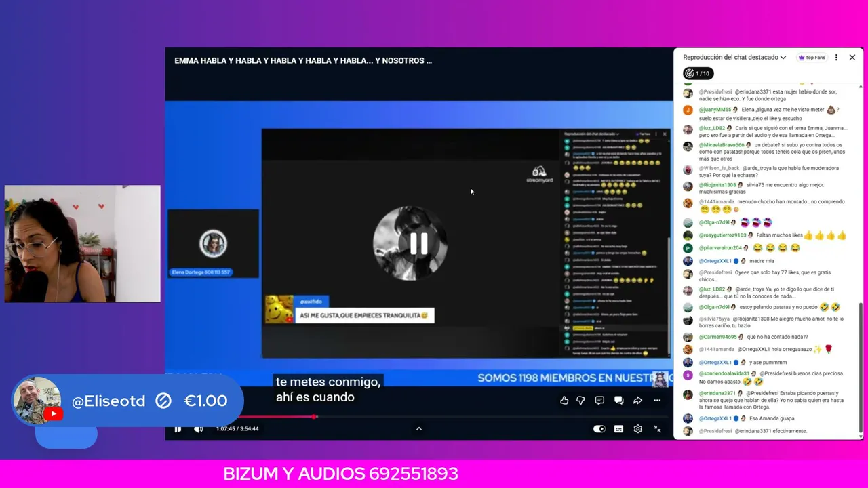The width and height of the screenshot is (868, 488).
Task: Click the @juanyMM55 username in the chat
Action: (x=715, y=110)
